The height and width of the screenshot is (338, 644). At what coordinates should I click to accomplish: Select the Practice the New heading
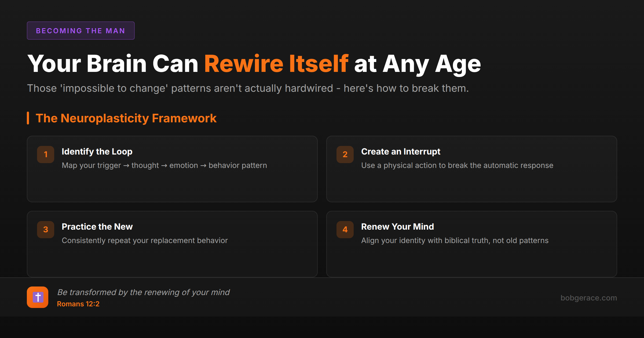click(x=97, y=227)
